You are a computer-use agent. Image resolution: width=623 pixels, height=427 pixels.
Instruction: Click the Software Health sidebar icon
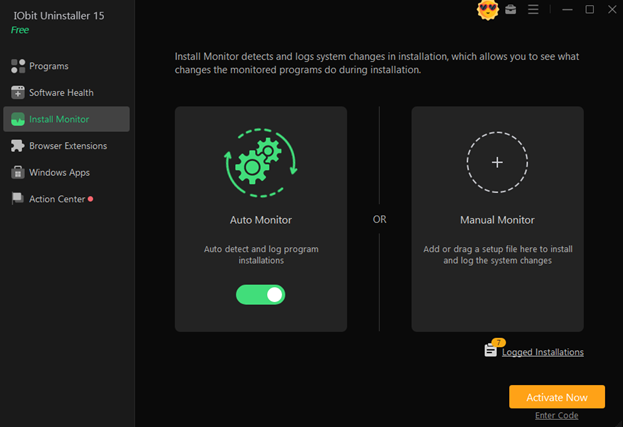tap(18, 93)
